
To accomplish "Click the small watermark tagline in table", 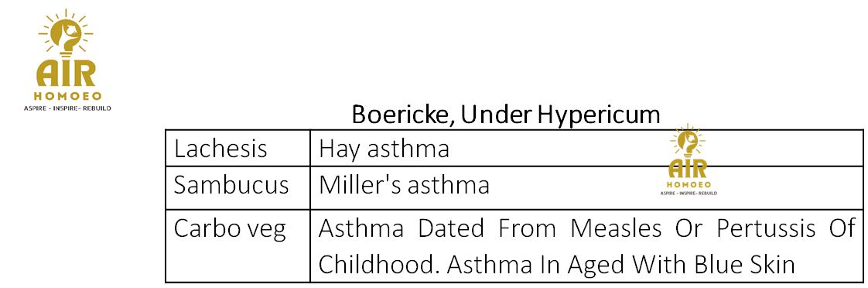I will tap(687, 193).
